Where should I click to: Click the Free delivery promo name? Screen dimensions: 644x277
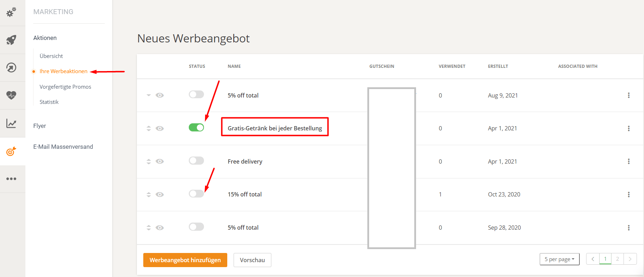[x=245, y=161]
